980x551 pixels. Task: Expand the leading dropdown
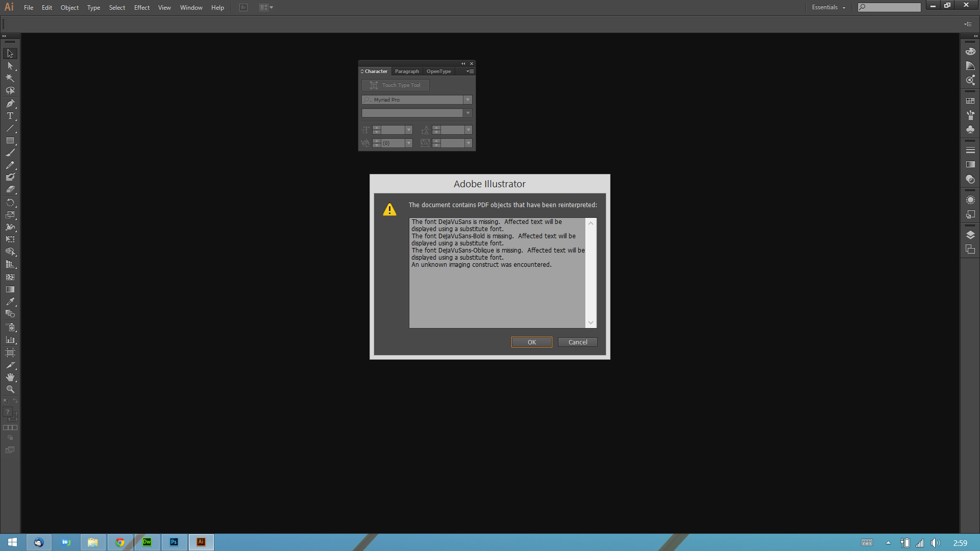click(x=469, y=130)
